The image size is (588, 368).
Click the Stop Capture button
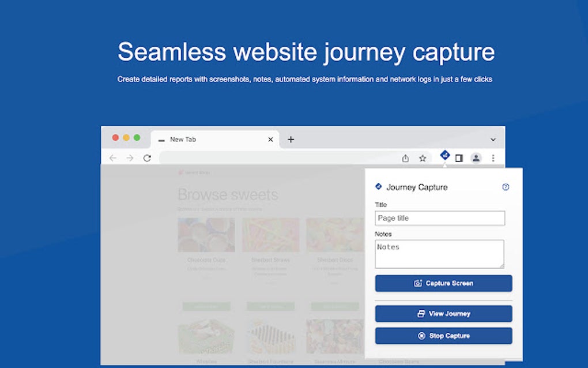[x=443, y=335]
